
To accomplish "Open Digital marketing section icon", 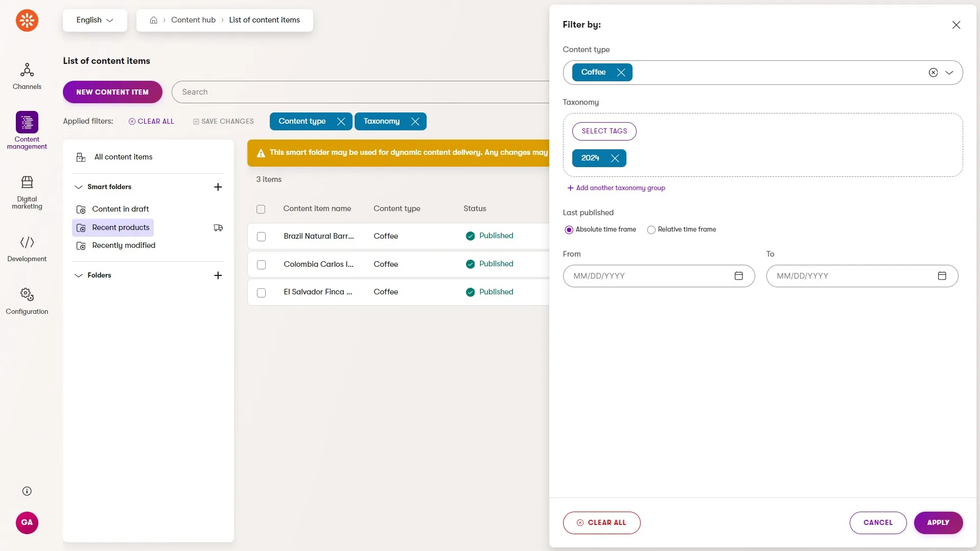I will 27,182.
